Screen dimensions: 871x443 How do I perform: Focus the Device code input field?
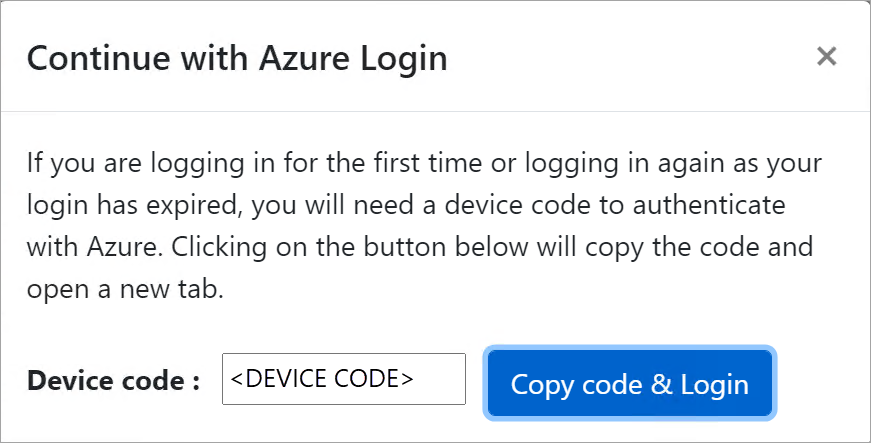tap(343, 379)
